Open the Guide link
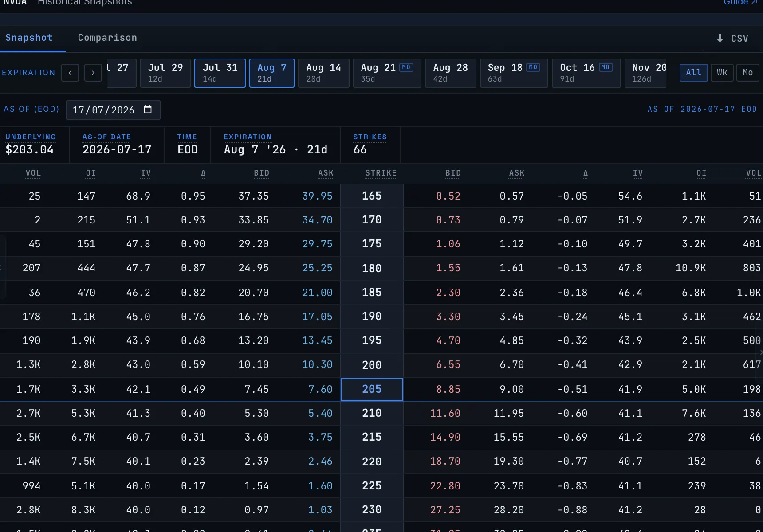763x532 pixels. pyautogui.click(x=740, y=3)
